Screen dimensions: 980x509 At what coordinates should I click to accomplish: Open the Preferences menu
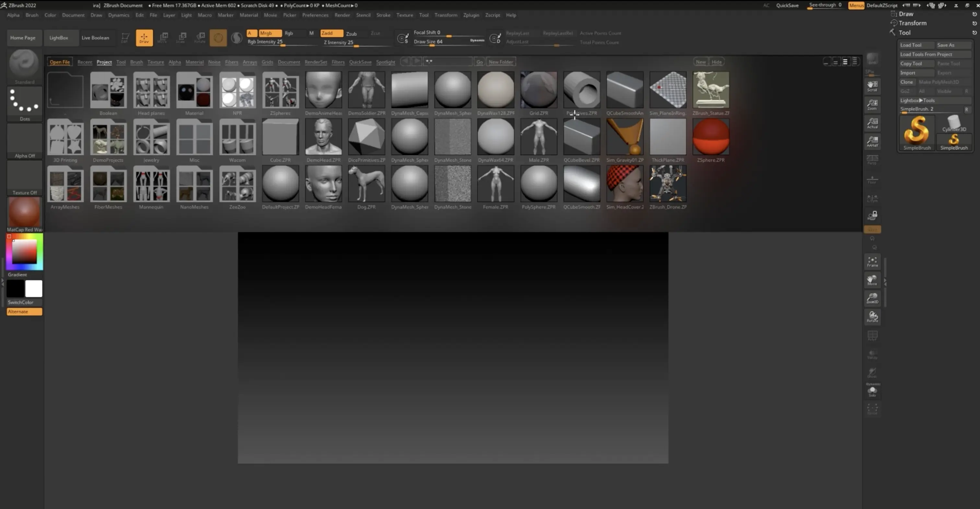pyautogui.click(x=315, y=15)
